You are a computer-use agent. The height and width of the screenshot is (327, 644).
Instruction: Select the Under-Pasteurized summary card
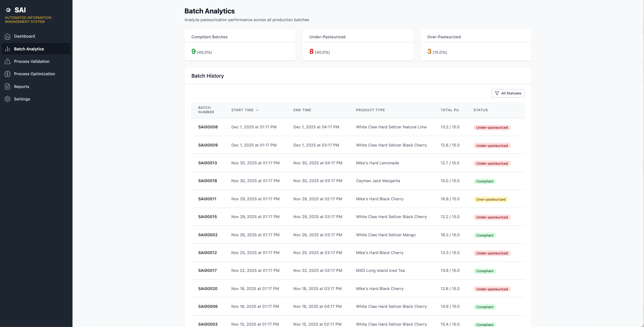[358, 45]
